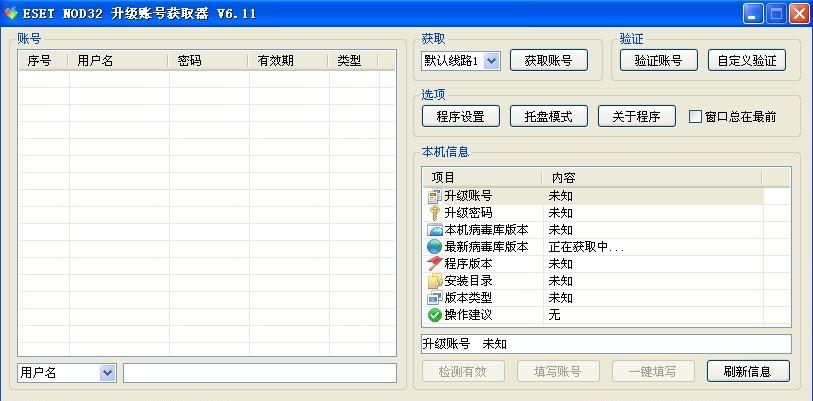Click the 本机病毒库版本 row icon
Viewport: 813px width, 401px height.
click(434, 230)
